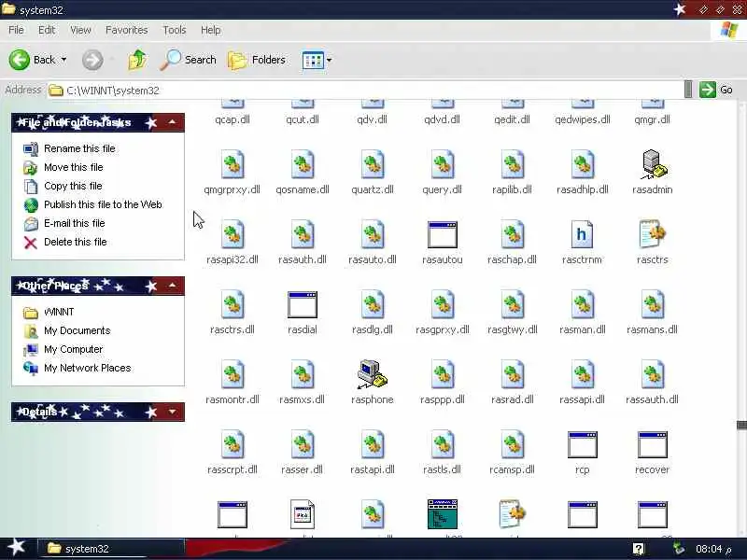747x560 pixels.
Task: Select the query.dll file icon
Action: (x=442, y=164)
